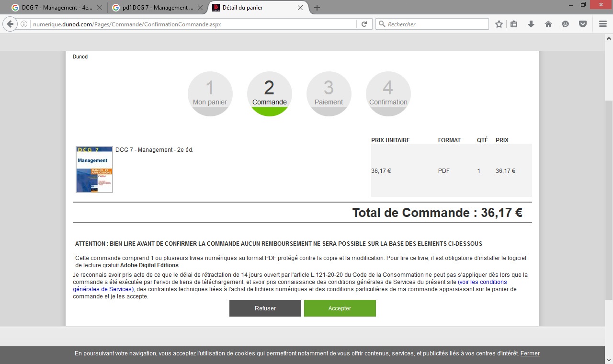
Task: Show site information icon in address bar
Action: click(x=24, y=24)
